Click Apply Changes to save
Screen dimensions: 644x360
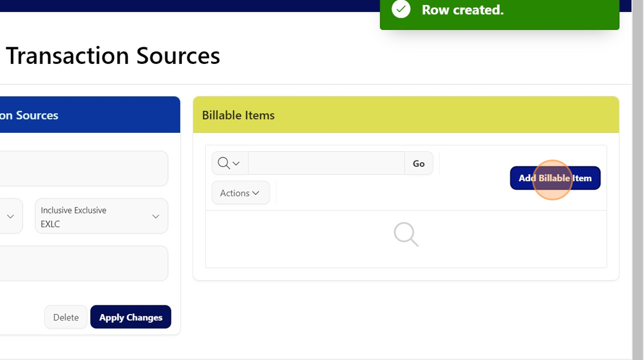(x=131, y=317)
